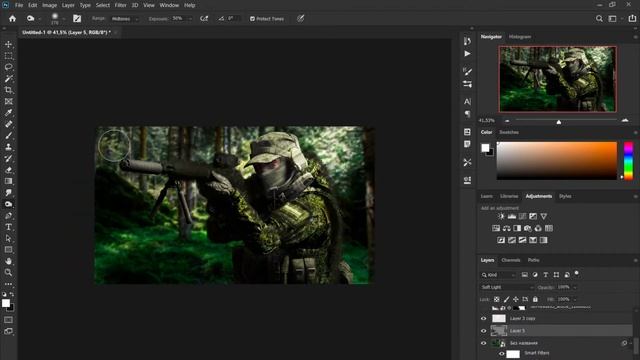
Task: Select the Move tool
Action: click(8, 44)
